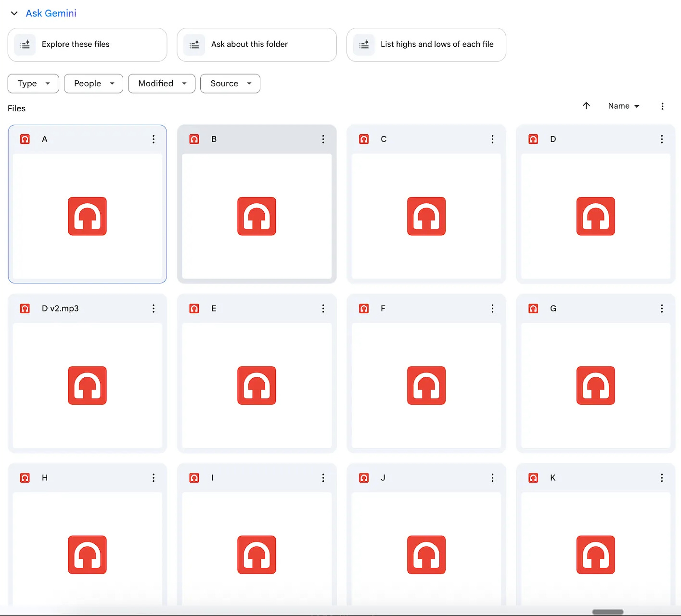Select the large thumbnail of file D
This screenshot has height=616, width=681.
point(595,216)
